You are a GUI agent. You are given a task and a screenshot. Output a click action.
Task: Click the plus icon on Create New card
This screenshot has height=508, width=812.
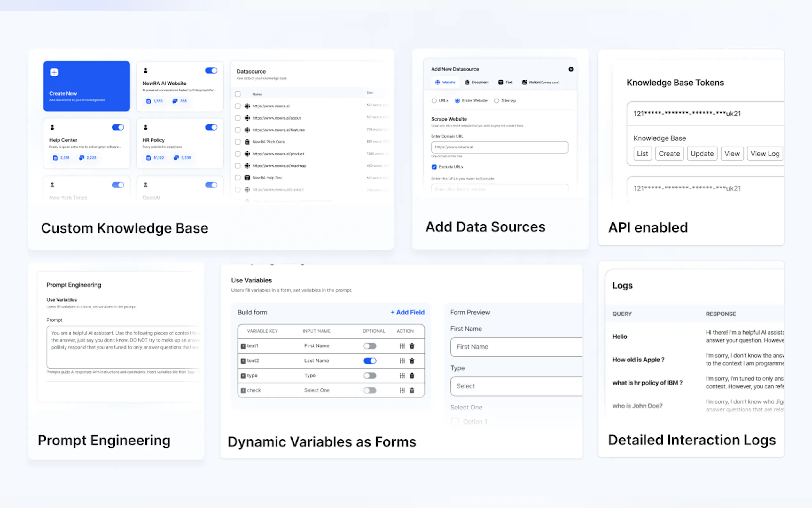coord(54,72)
